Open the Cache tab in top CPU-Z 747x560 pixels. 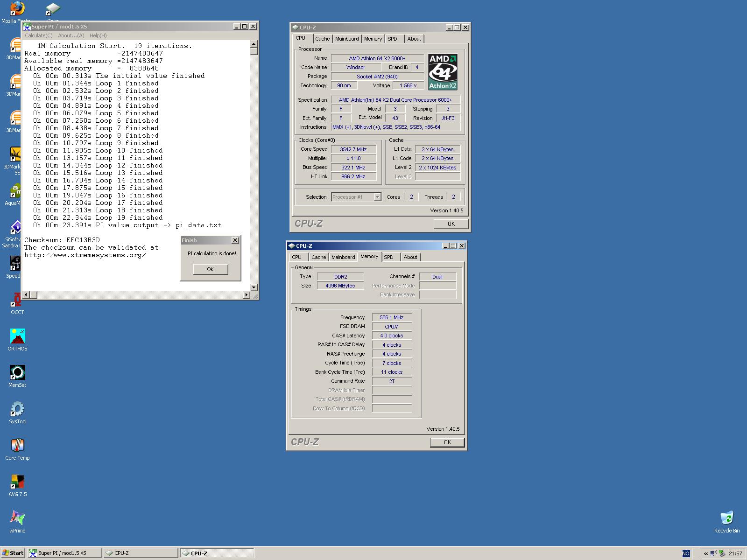coord(322,39)
